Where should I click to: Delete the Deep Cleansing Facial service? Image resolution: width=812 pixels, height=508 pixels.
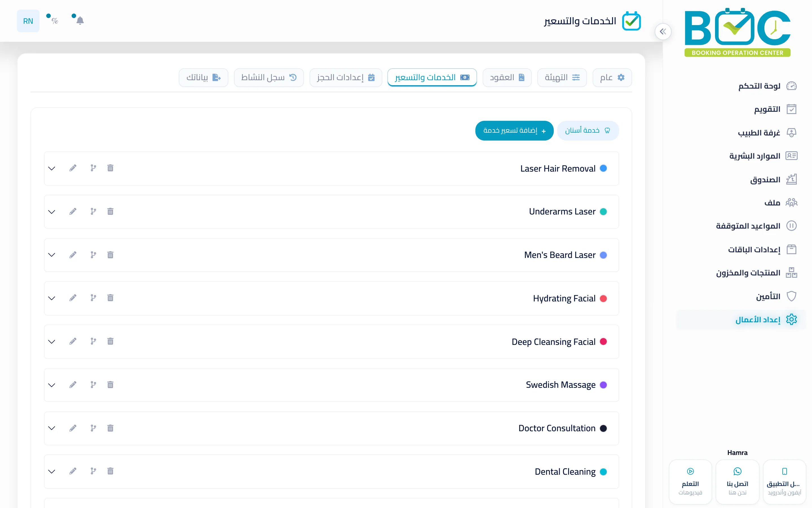point(111,341)
